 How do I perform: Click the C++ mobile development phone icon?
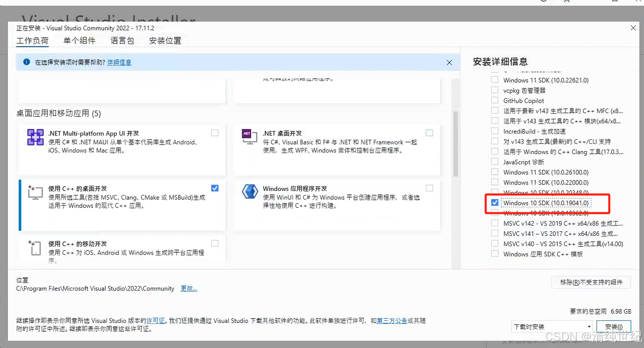coord(35,247)
